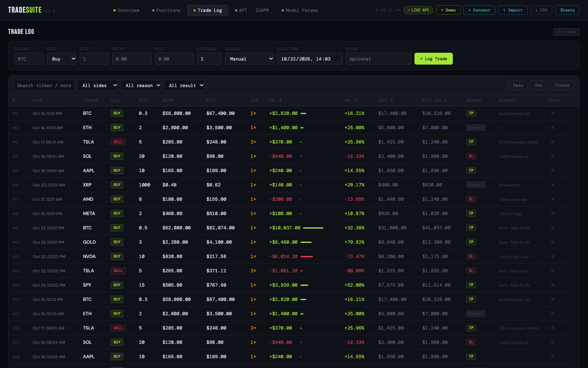
Task: Delete trade #1 BTC row
Action: tap(552, 113)
